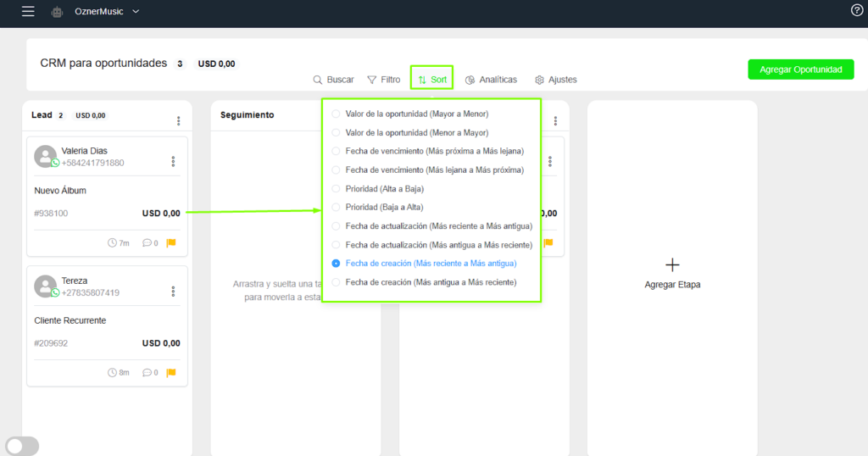Click the Cliente Recurrente opportunity title

tap(70, 320)
